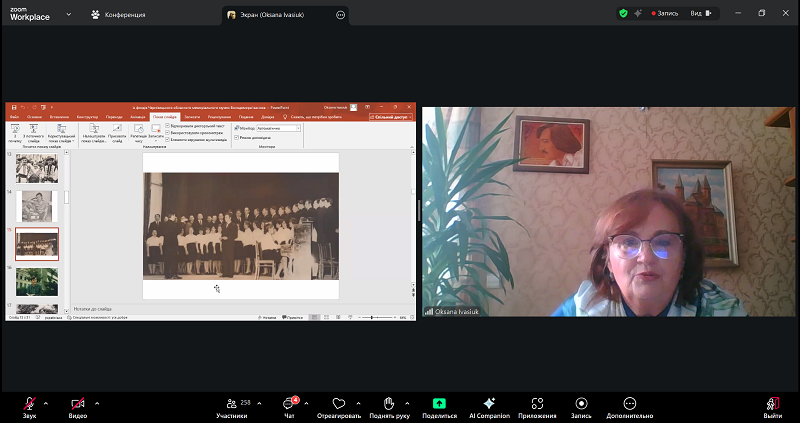This screenshot has height=423, width=800.
Task: Open the Участники participants panel
Action: coord(232,405)
